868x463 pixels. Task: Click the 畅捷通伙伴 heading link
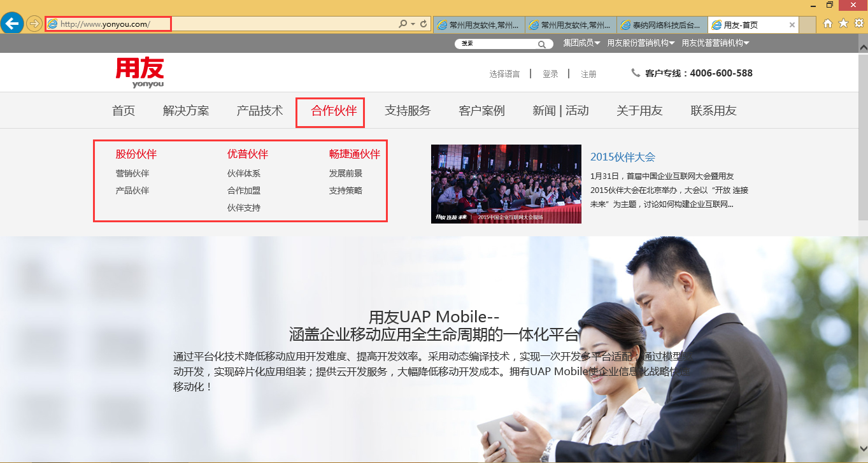(x=355, y=154)
